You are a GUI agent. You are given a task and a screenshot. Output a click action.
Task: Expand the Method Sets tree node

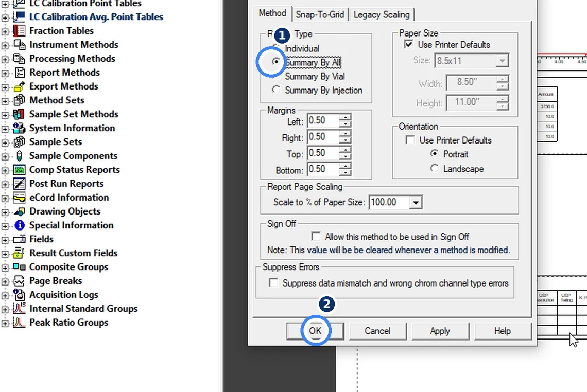pos(5,101)
